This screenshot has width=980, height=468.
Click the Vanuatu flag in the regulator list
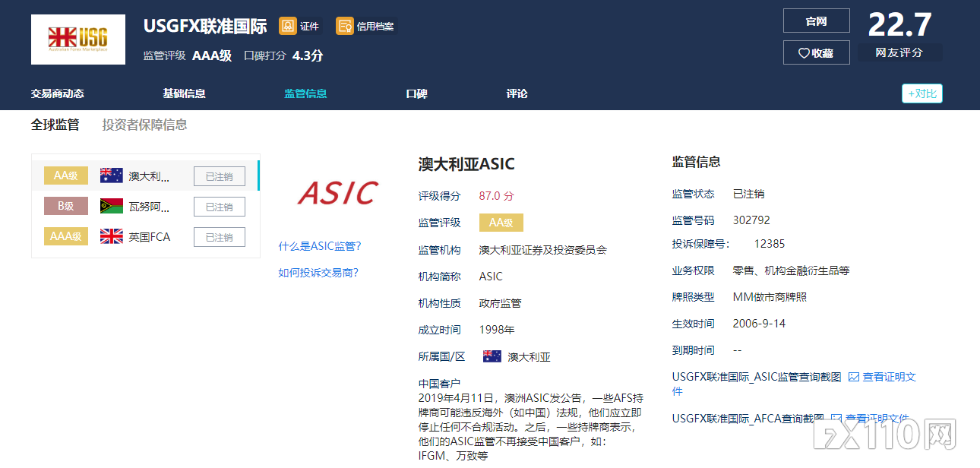(x=112, y=206)
